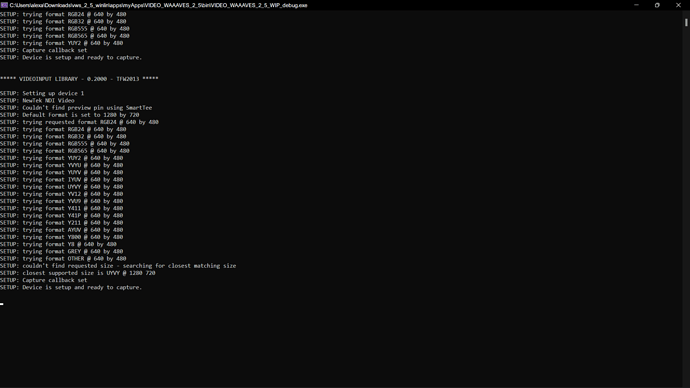Click the 'trying format IYUV' line
The height and width of the screenshot is (388, 690).
click(62, 179)
